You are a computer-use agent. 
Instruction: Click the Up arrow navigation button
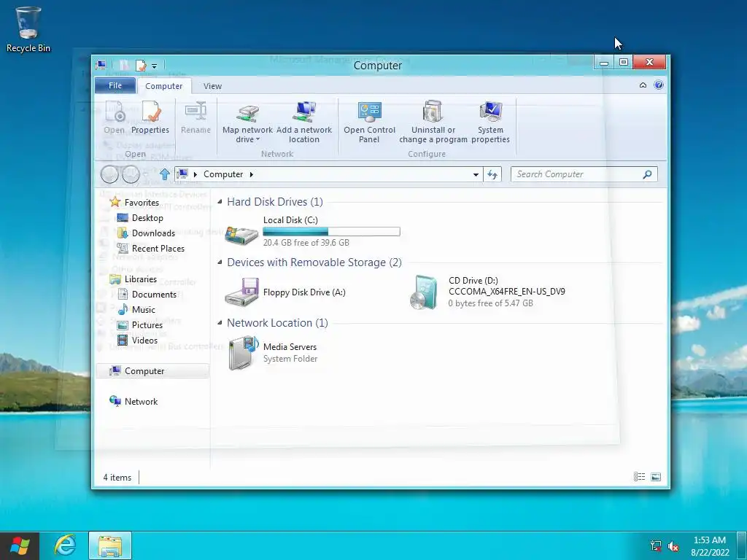tap(165, 174)
